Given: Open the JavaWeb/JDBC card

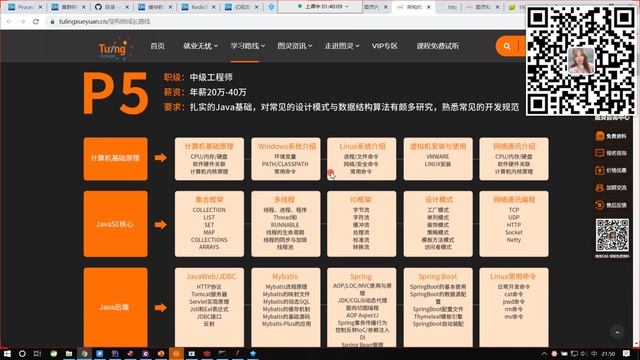Looking at the screenshot, I should click(x=209, y=307).
